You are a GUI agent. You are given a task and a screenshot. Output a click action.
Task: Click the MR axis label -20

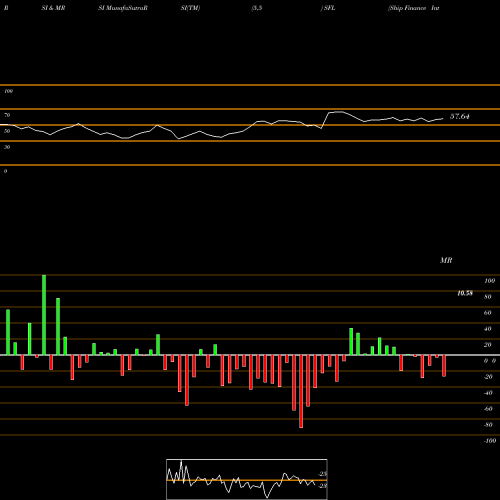(488, 377)
